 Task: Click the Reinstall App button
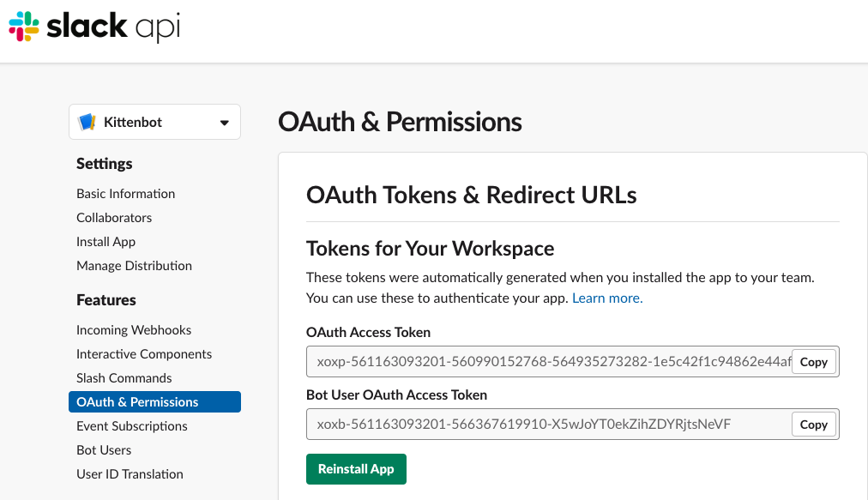[x=356, y=469]
